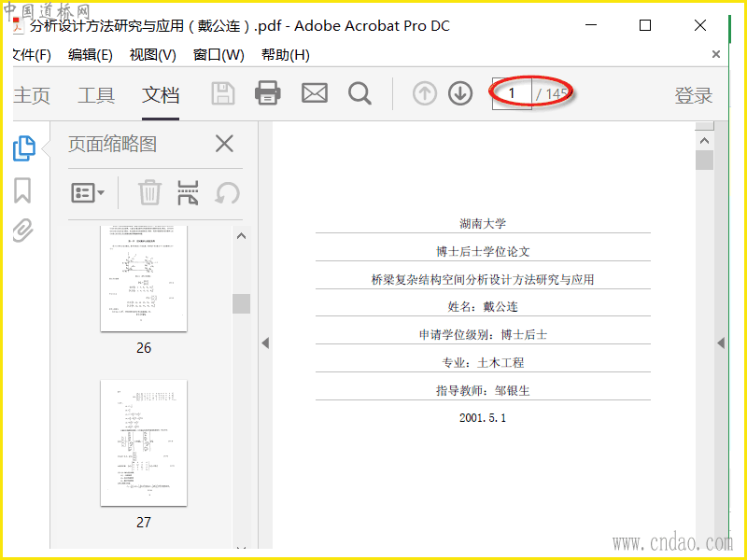Click the date 2001.5.1
The width and height of the screenshot is (747, 560).
coord(483,418)
